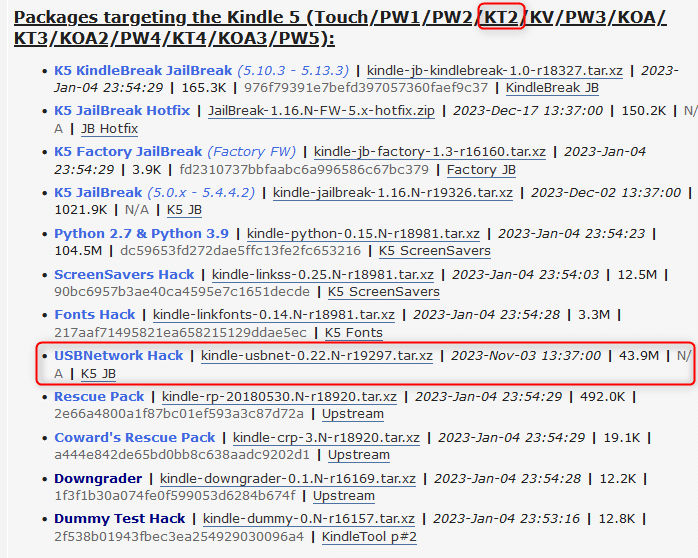Download kindle-rp-20180530.N-r18920.tar.xz
This screenshot has width=698, height=558.
click(x=280, y=396)
